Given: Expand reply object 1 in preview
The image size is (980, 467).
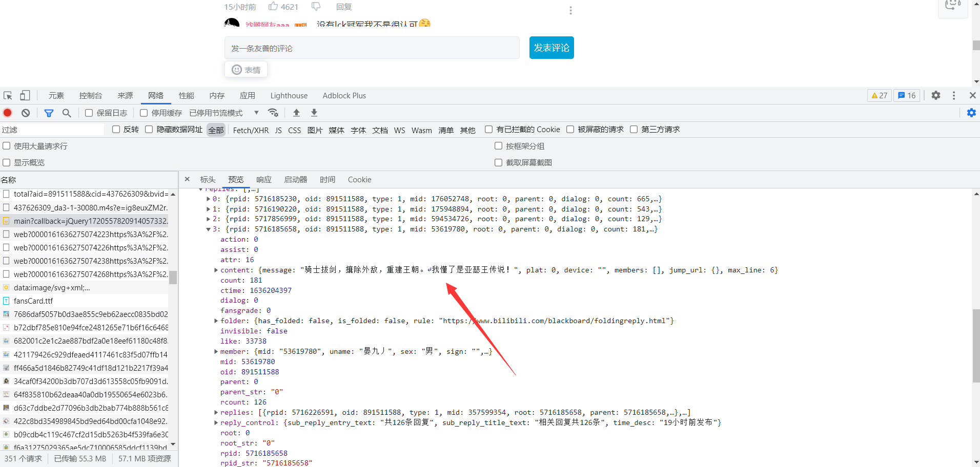Looking at the screenshot, I should coord(208,209).
